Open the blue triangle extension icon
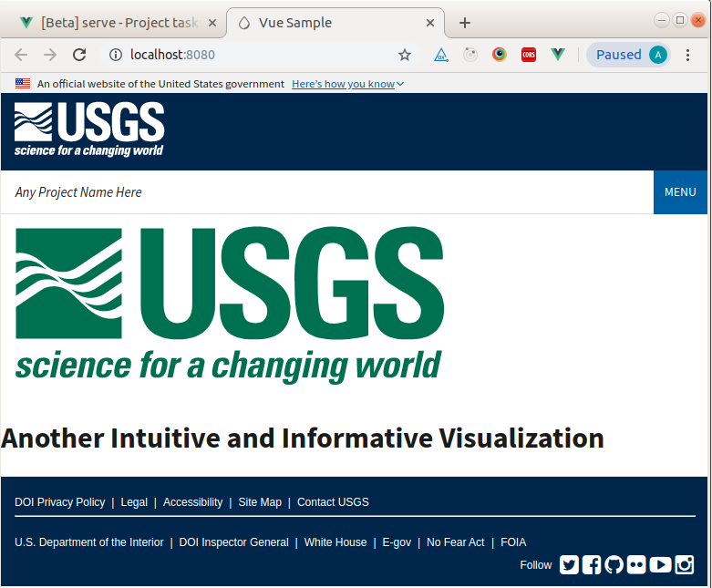712x588 pixels. (x=441, y=55)
